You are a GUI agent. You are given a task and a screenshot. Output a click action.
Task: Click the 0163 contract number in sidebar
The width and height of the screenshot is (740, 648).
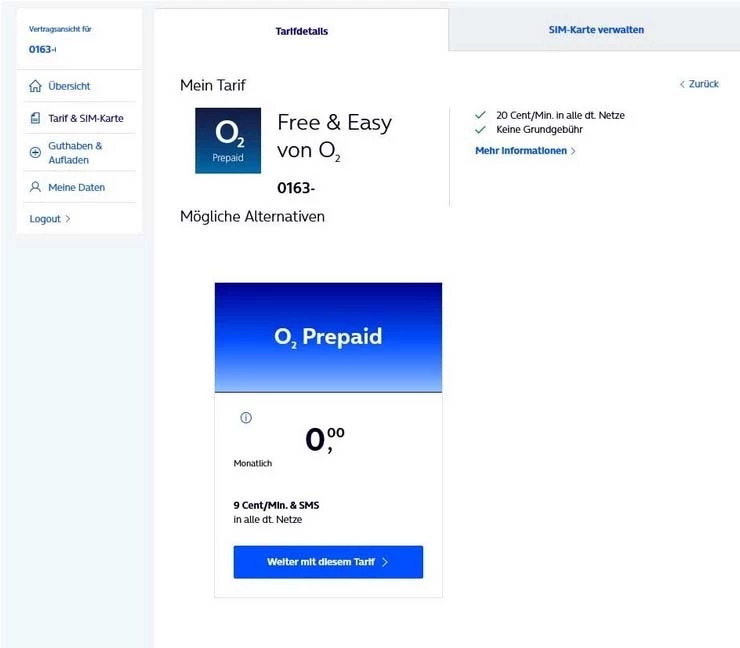click(x=43, y=49)
